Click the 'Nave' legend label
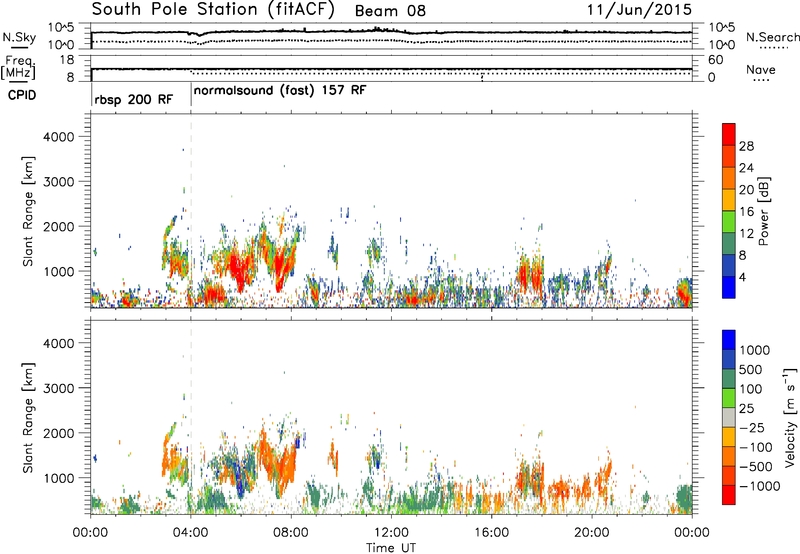 761,70
